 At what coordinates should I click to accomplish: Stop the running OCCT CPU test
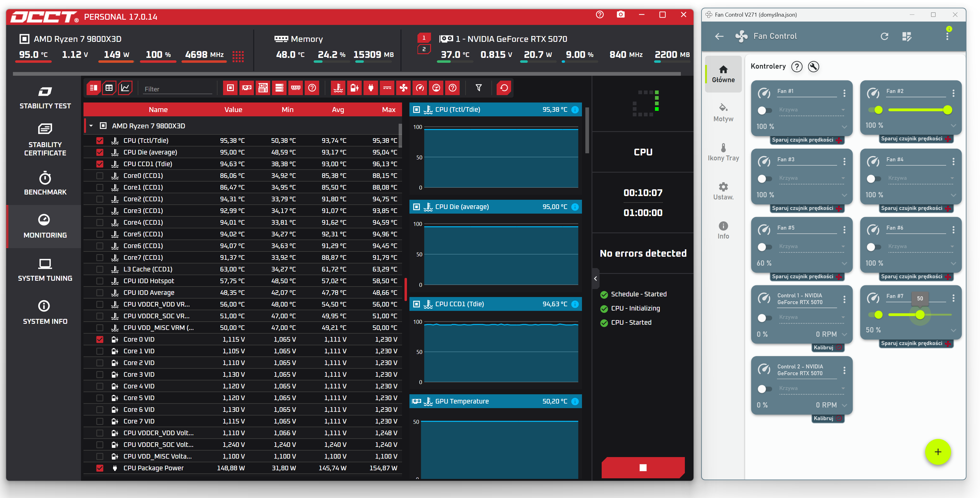coord(643,468)
